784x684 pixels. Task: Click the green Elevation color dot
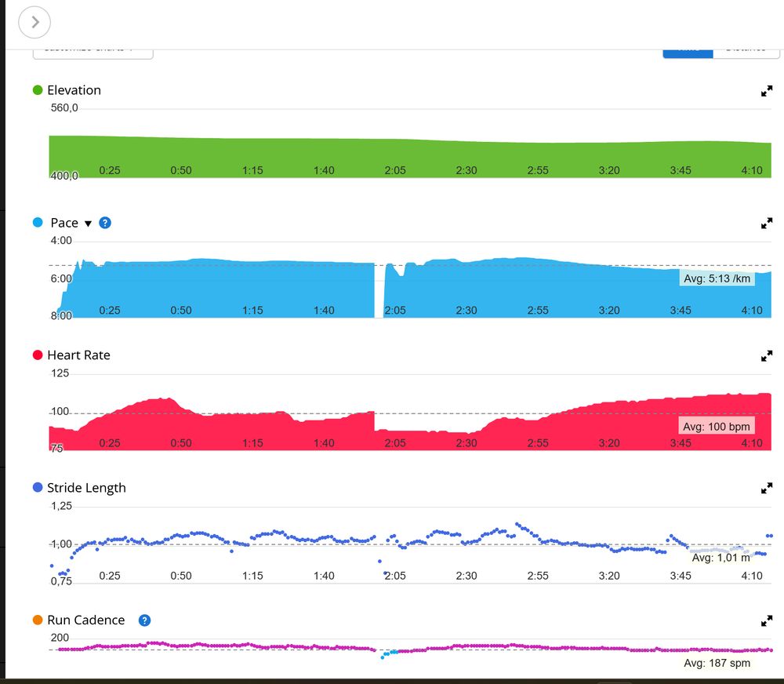coord(38,90)
